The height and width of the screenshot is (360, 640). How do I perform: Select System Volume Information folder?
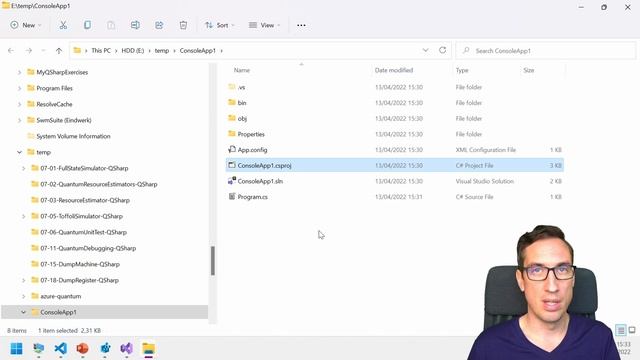(x=73, y=136)
